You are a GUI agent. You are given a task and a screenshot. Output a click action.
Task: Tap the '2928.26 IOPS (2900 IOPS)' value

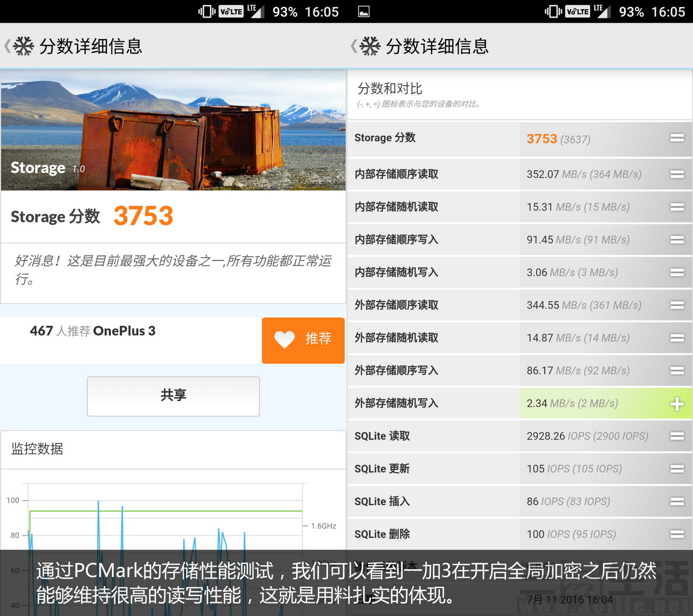pos(587,436)
